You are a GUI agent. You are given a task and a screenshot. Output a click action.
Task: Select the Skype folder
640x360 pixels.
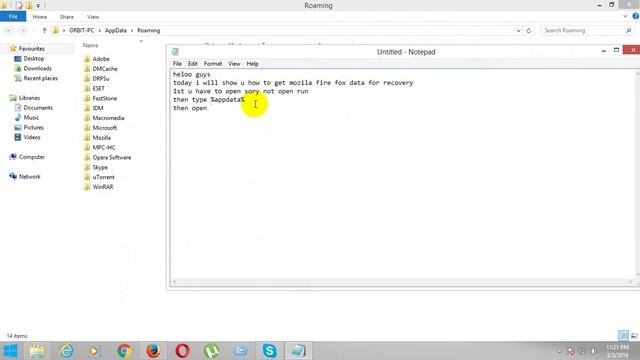pyautogui.click(x=100, y=167)
